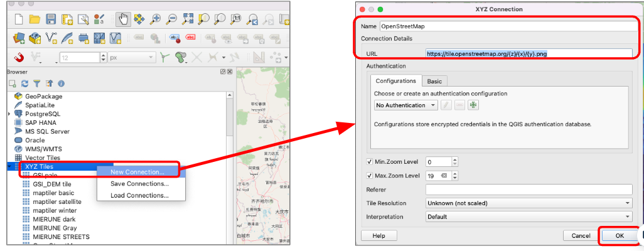The width and height of the screenshot is (644, 251).
Task: Select WMS/WMTS in the Browser tree
Action: pos(43,149)
